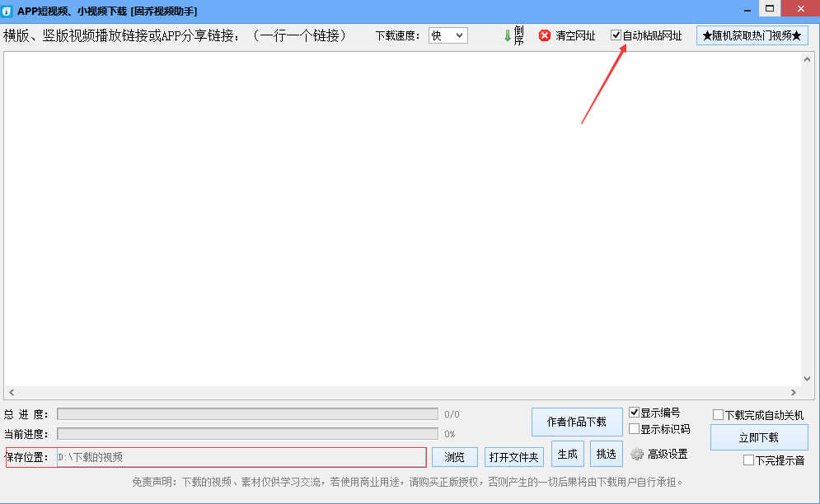Click the 保存位置 path input field

(x=241, y=457)
